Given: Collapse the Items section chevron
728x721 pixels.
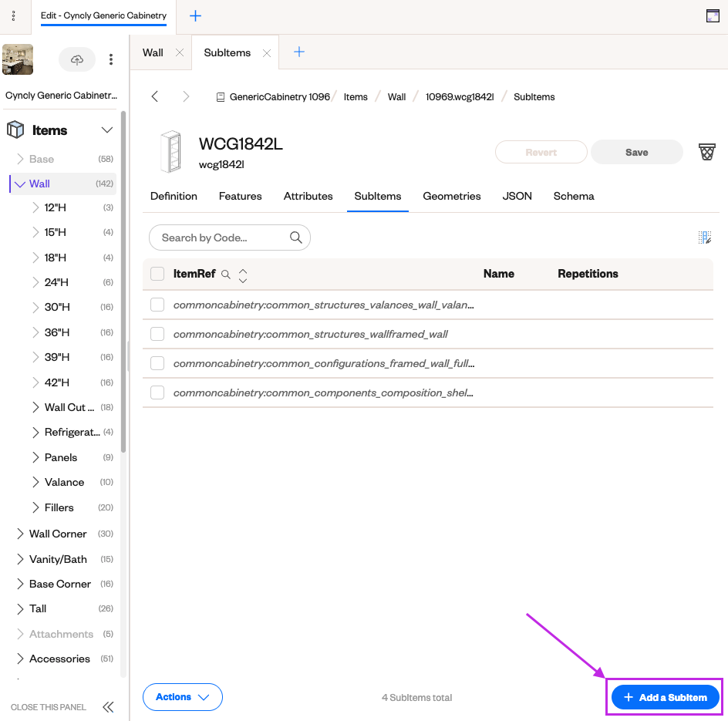Looking at the screenshot, I should pos(106,130).
